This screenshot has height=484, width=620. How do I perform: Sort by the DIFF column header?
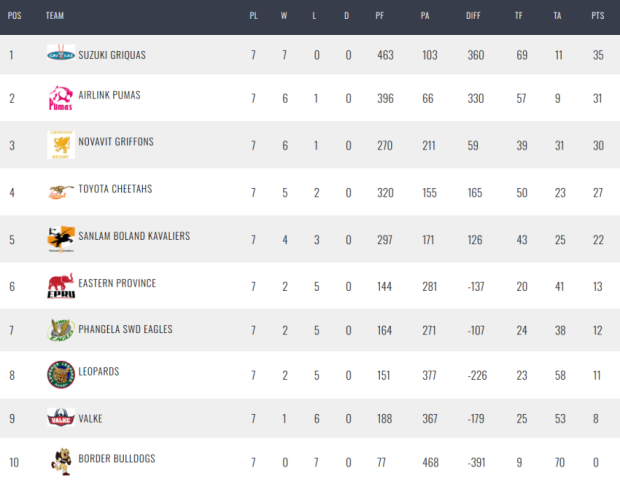click(x=473, y=15)
